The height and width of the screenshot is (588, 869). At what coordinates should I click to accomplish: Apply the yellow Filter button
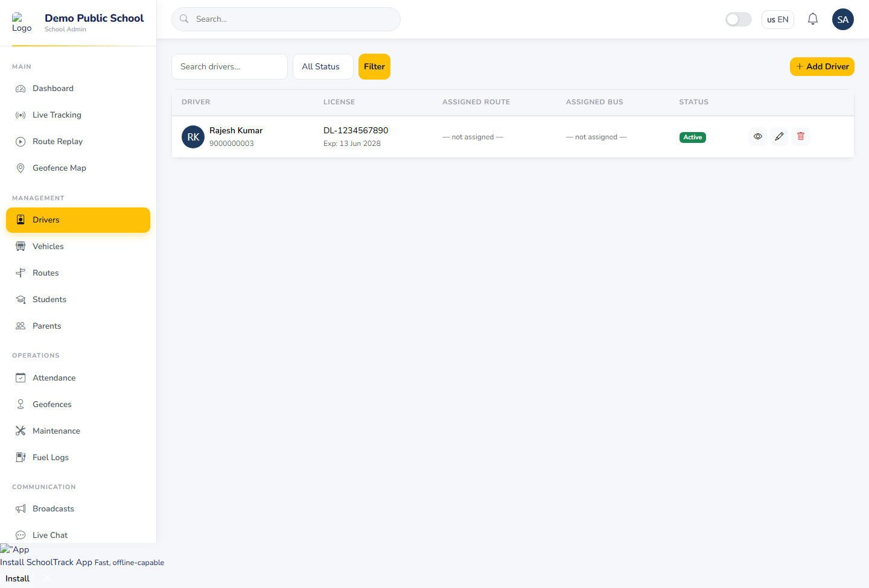[374, 66]
